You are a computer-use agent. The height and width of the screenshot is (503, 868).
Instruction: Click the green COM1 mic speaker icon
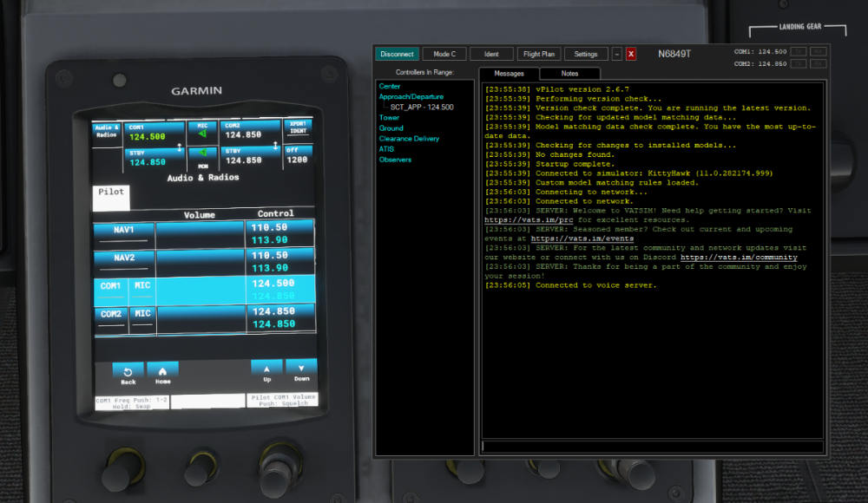point(202,135)
